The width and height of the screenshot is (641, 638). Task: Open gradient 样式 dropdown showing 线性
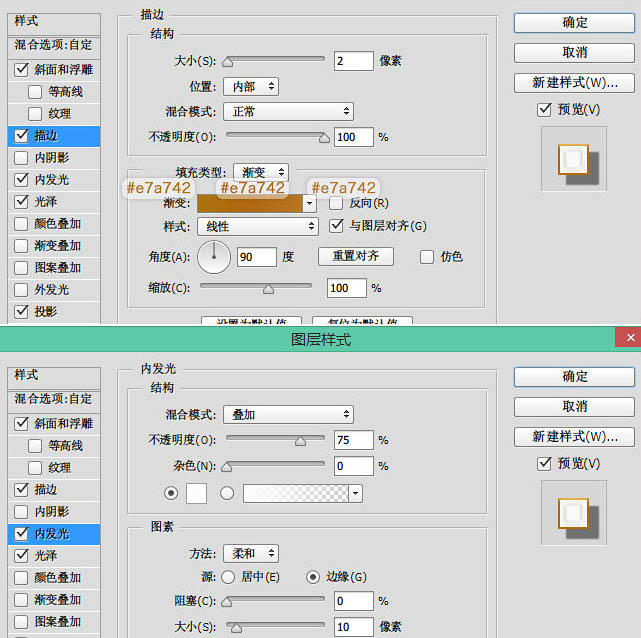click(258, 226)
